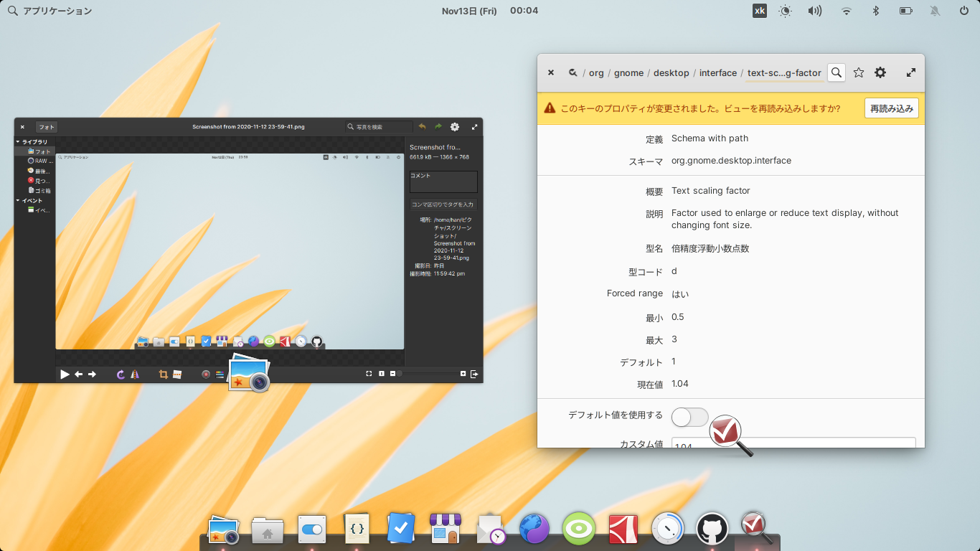Launch AppCenter store from the dock
Screen dimensions: 980x551
(x=445, y=530)
